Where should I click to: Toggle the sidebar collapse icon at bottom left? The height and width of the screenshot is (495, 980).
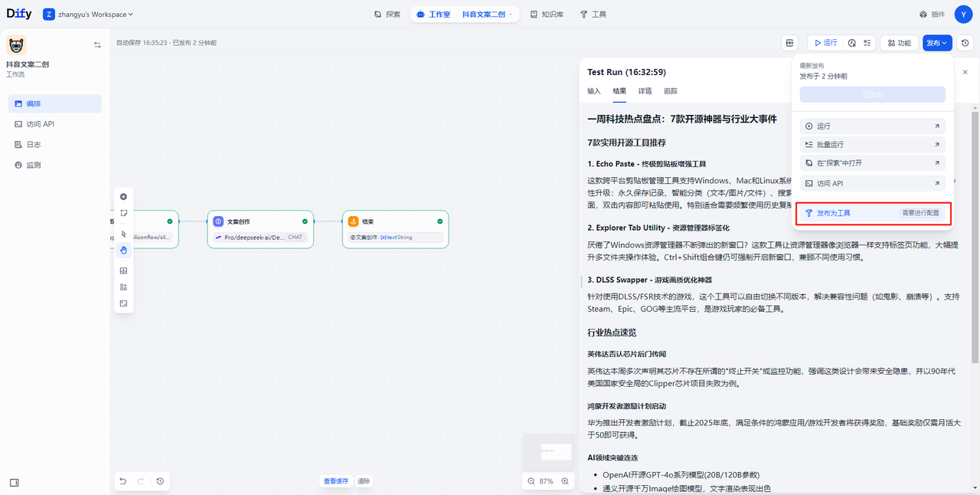(x=14, y=483)
